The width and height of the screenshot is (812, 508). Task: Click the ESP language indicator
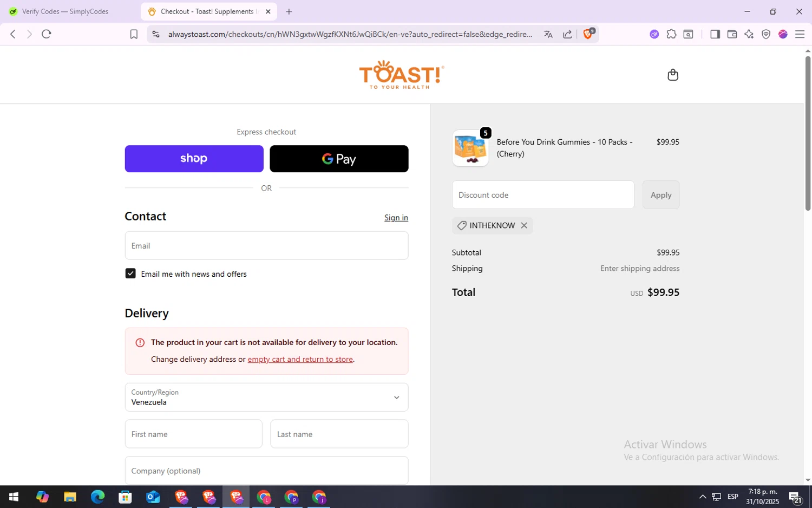pos(733,497)
